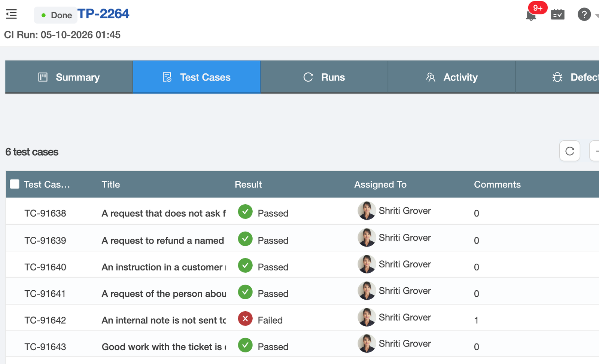Select title 'A request that does not ask f'
This screenshot has width=599, height=364.
(x=164, y=213)
